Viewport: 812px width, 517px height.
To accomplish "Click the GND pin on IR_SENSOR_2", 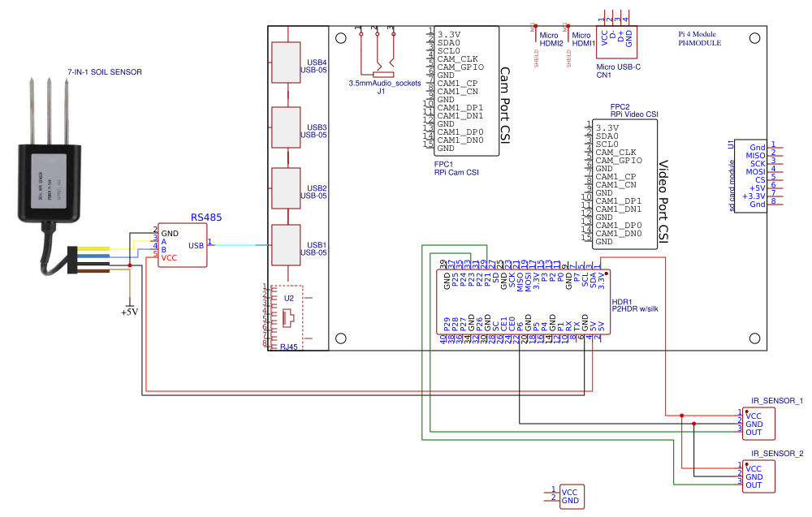I will coord(754,476).
